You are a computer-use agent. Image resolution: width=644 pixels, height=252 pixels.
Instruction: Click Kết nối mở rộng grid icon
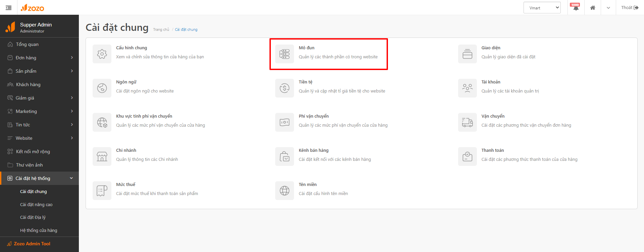(x=10, y=151)
